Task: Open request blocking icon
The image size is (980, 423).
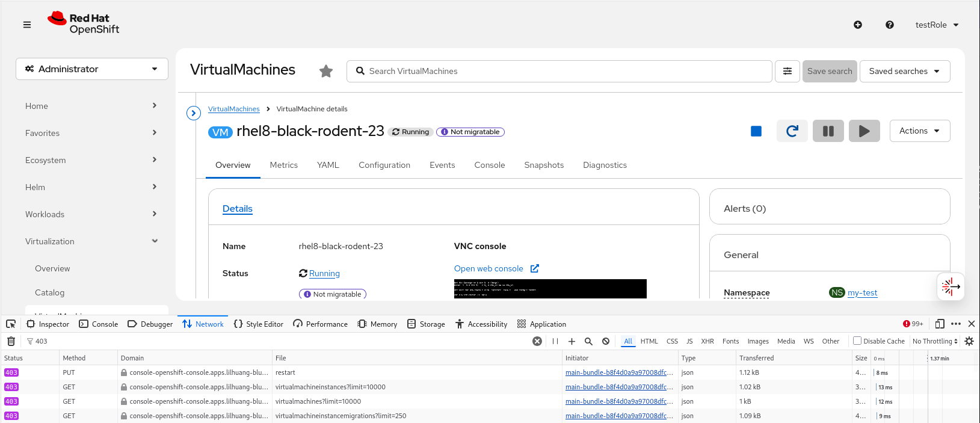Action: (606, 341)
